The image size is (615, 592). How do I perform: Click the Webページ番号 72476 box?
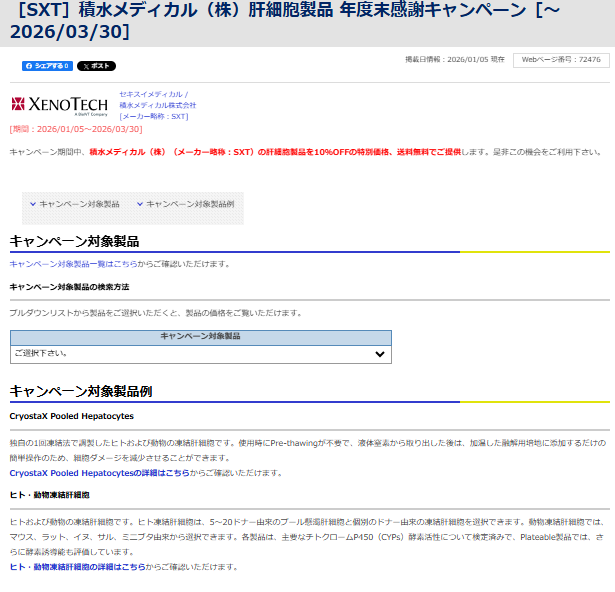pos(561,60)
